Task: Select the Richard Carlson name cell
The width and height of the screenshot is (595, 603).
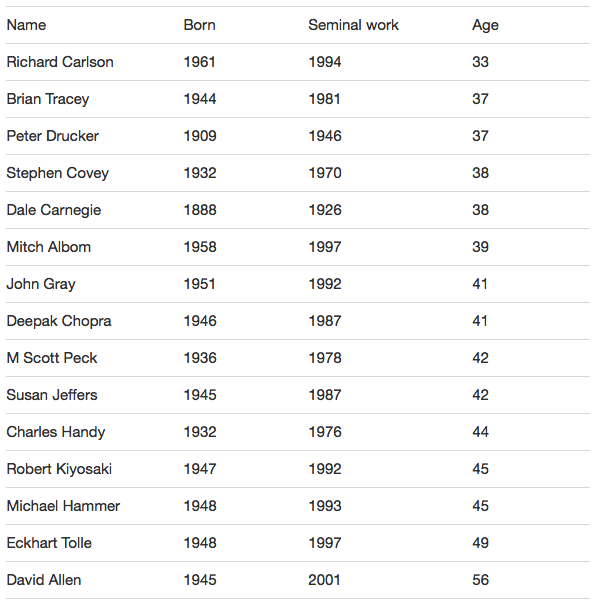Action: coord(60,62)
